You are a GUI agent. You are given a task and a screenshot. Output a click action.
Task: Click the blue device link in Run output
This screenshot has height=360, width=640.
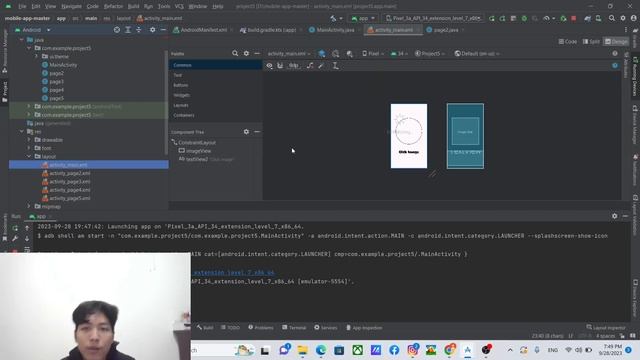[x=233, y=273]
